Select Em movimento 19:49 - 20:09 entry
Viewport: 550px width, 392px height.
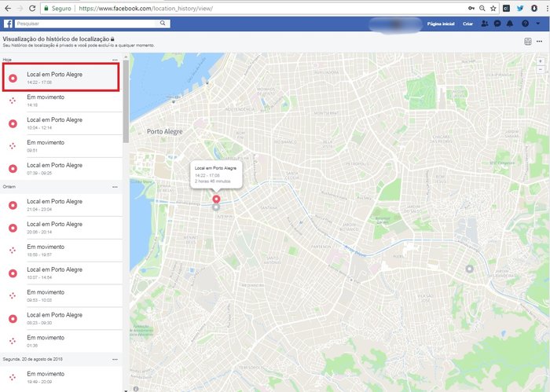(61, 378)
